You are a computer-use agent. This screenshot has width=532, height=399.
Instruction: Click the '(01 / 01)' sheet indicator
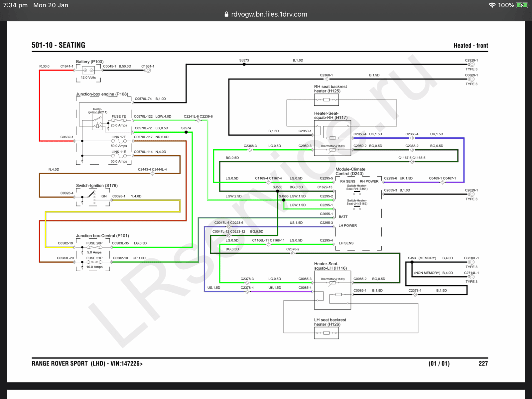(439, 364)
